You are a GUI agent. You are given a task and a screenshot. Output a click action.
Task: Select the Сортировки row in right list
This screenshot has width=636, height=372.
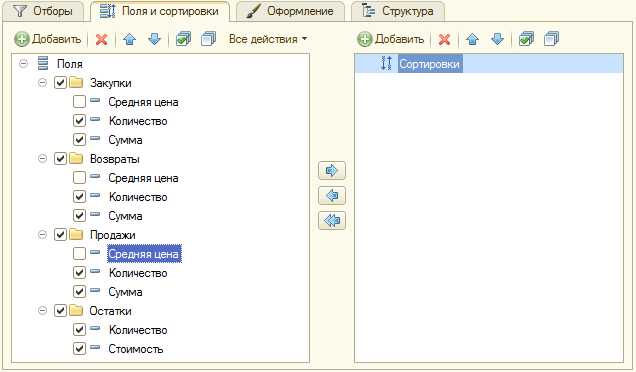point(489,64)
